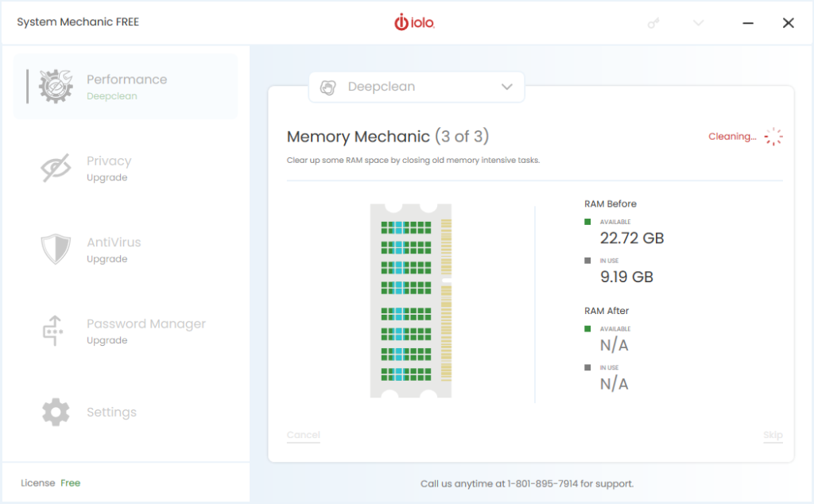
Task: Open Settings using the gear icon
Action: [54, 412]
